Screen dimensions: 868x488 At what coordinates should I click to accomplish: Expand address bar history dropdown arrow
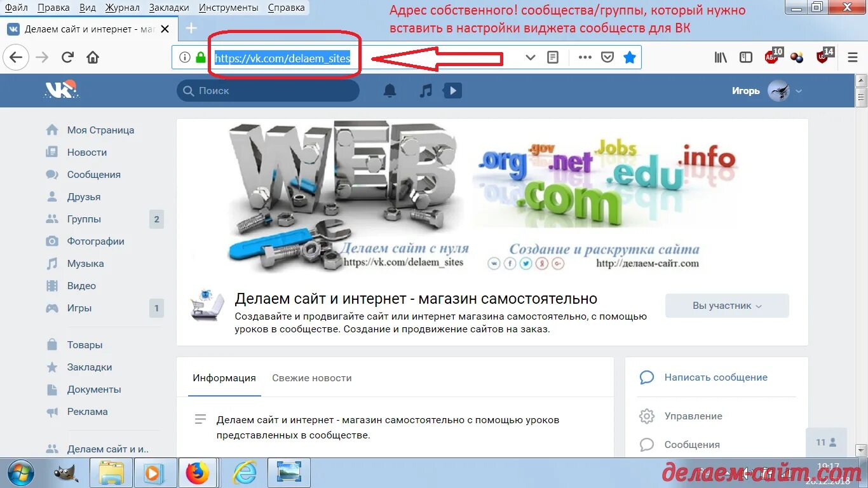(x=531, y=57)
